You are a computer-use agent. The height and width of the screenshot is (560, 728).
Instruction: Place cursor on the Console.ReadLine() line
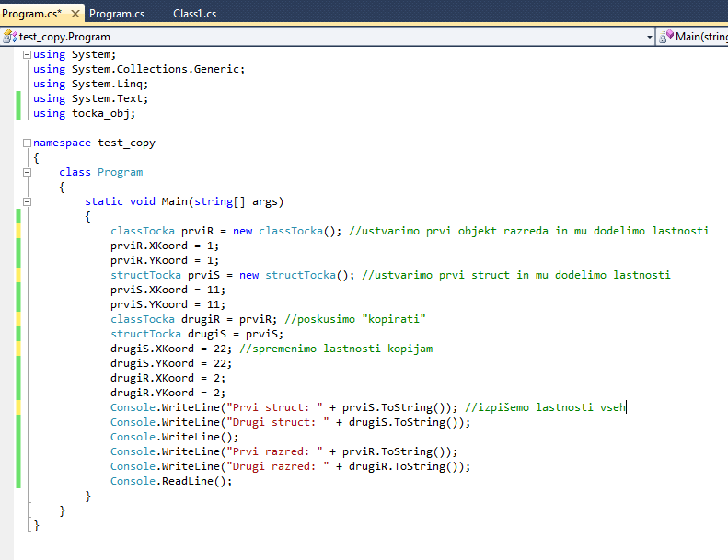point(171,481)
